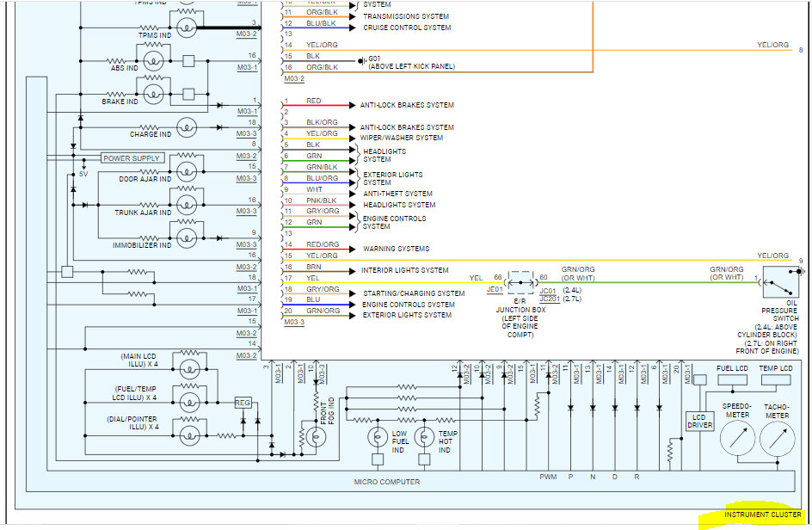Open the STARTING/CHARGING SYSTEM reference
The image size is (812, 530).
click(x=413, y=293)
